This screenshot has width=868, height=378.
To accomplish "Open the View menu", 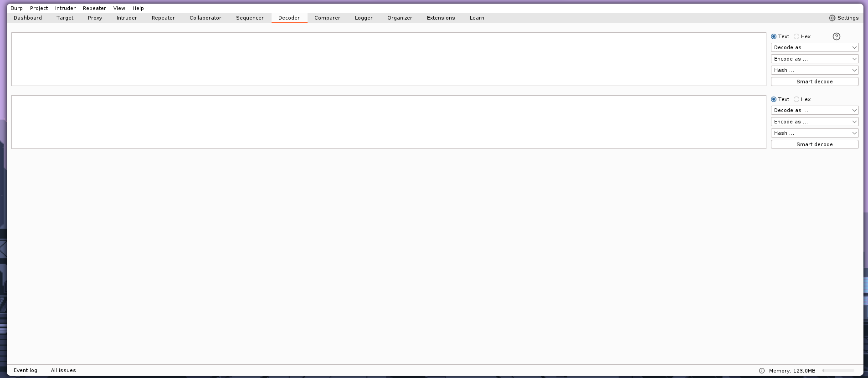I will [119, 8].
